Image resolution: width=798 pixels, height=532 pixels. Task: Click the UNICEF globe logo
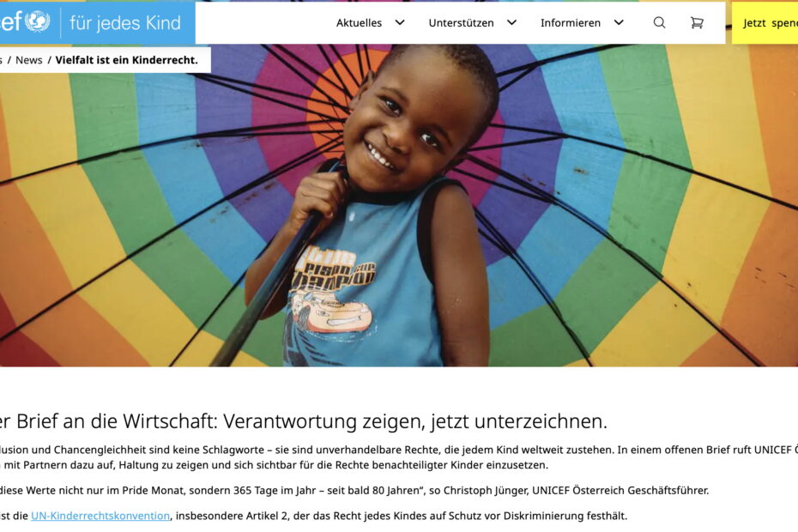click(37, 21)
